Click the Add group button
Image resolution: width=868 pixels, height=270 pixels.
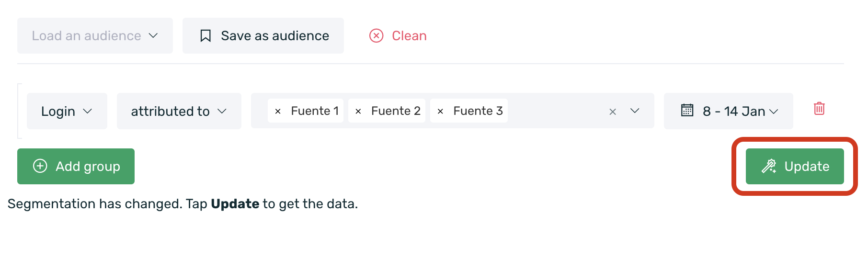click(x=76, y=166)
